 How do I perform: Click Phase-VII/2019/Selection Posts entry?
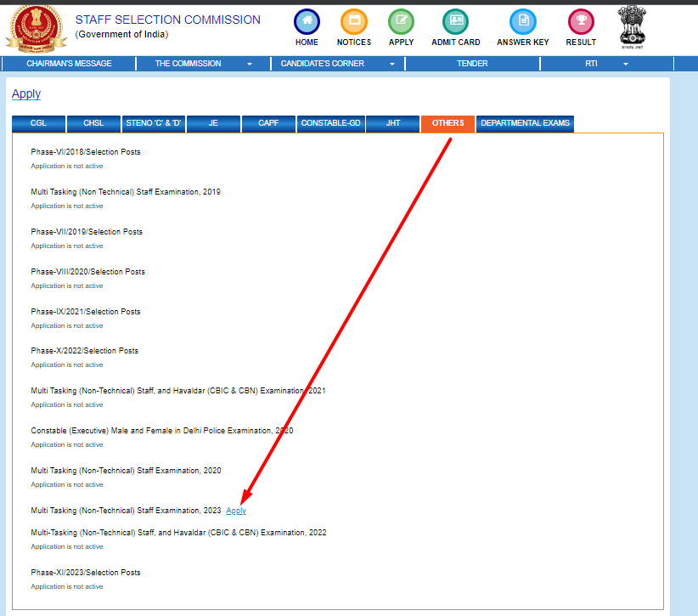pyautogui.click(x=87, y=232)
